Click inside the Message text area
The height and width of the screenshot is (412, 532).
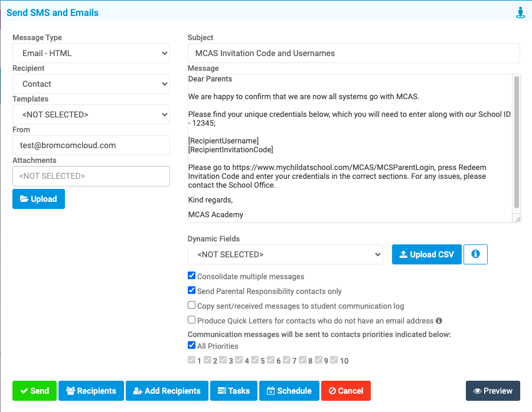point(350,148)
